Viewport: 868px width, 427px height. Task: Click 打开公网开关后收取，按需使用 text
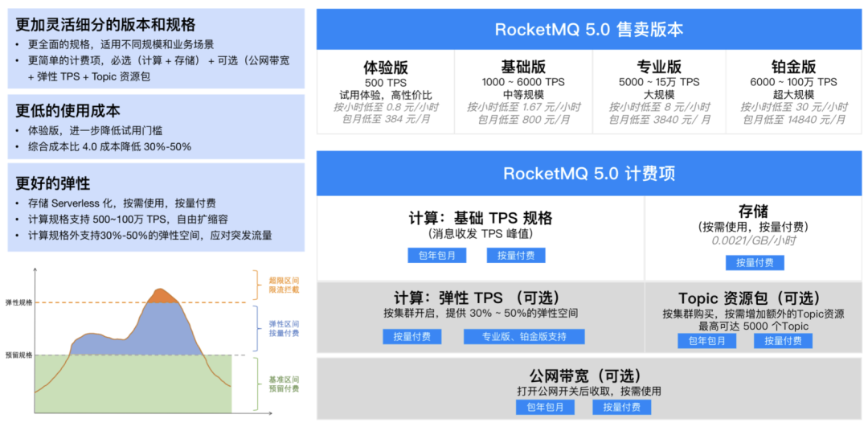point(589,392)
